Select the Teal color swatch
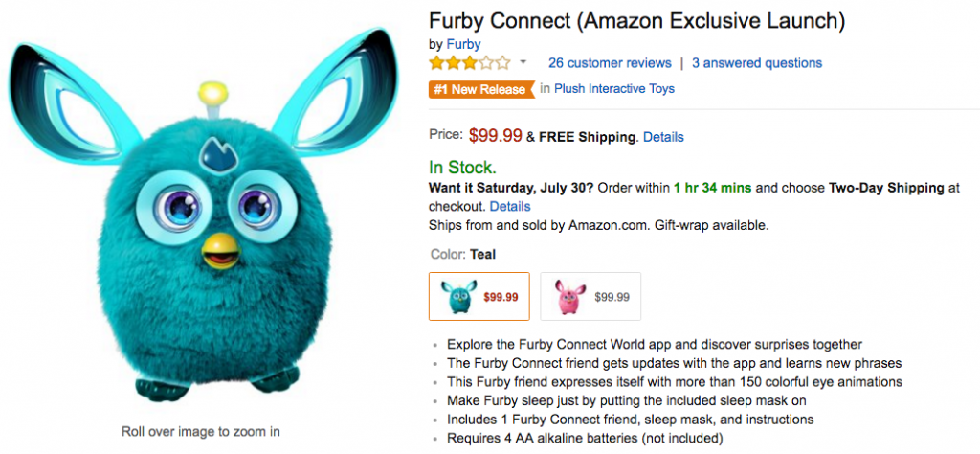The width and height of the screenshot is (980, 454). click(x=479, y=297)
